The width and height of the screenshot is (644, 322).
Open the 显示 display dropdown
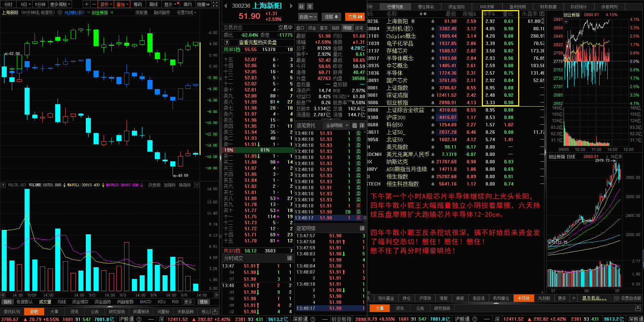(170, 4)
